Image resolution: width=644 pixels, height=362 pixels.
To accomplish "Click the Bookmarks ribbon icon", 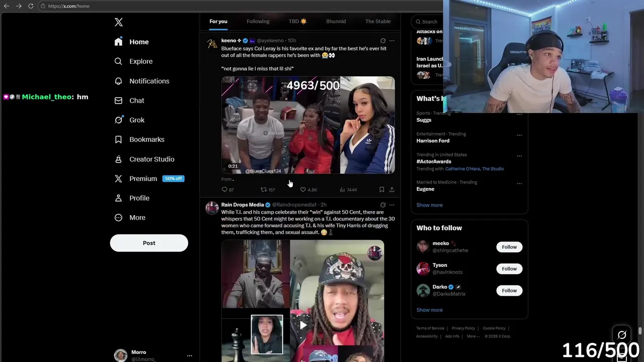I will tap(118, 139).
